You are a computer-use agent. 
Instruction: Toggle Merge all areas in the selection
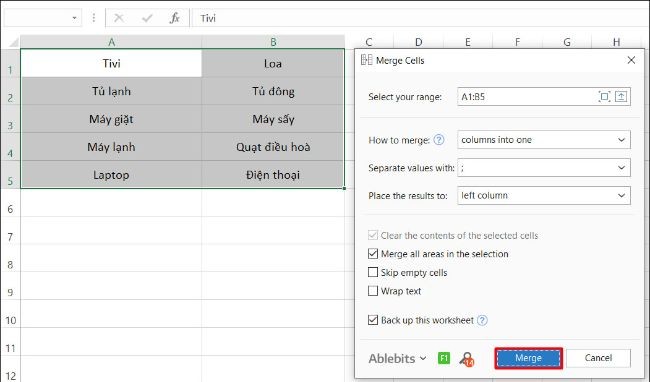click(373, 254)
